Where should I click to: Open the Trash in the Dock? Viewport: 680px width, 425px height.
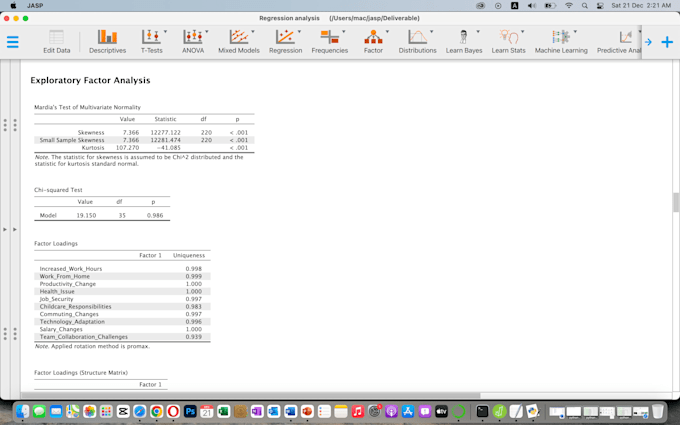(x=658, y=411)
